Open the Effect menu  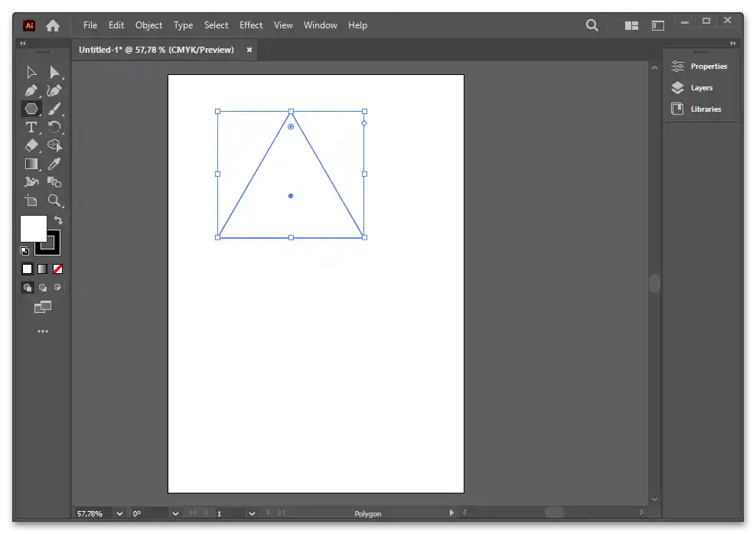(x=251, y=25)
